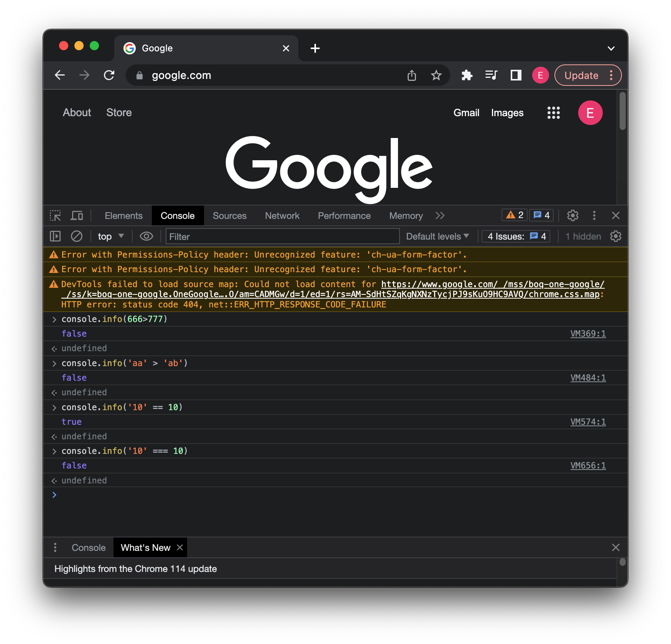Image resolution: width=671 pixels, height=644 pixels.
Task: Create a live expression with the eye icon
Action: (x=146, y=236)
